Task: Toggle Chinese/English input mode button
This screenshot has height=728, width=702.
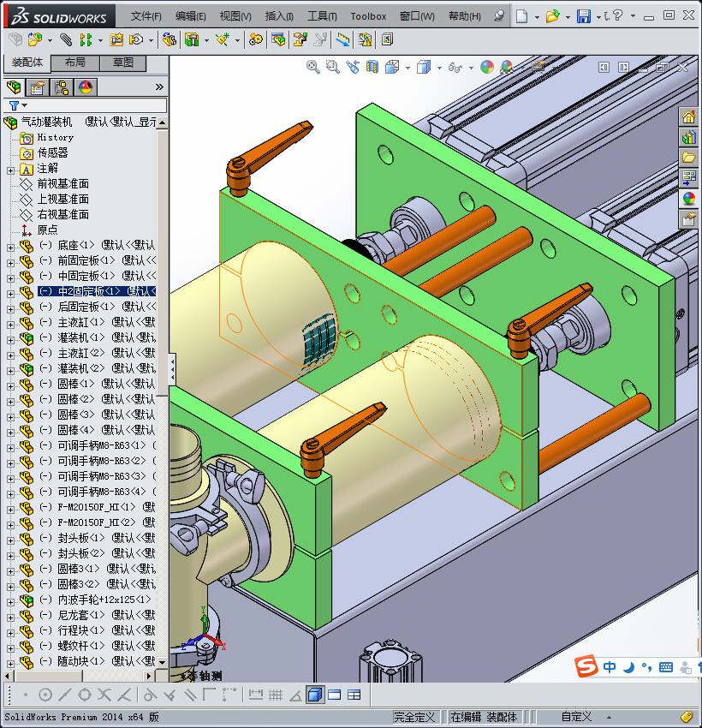Action: pos(610,667)
